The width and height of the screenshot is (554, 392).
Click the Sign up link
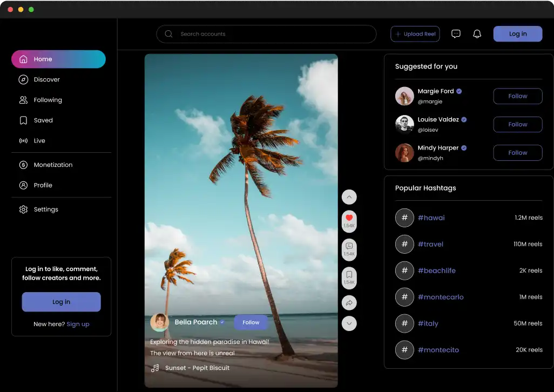[x=78, y=324]
